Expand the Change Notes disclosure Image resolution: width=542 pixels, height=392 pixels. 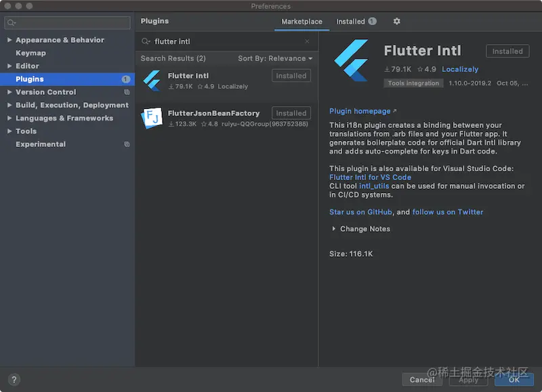(333, 229)
